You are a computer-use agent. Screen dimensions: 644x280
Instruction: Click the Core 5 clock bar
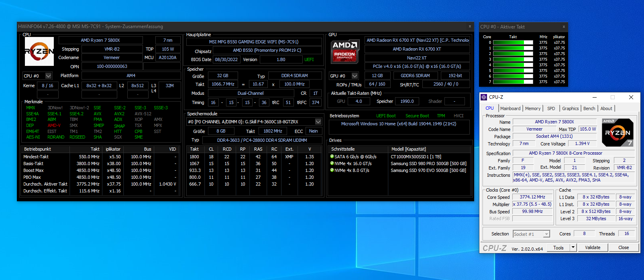click(513, 70)
